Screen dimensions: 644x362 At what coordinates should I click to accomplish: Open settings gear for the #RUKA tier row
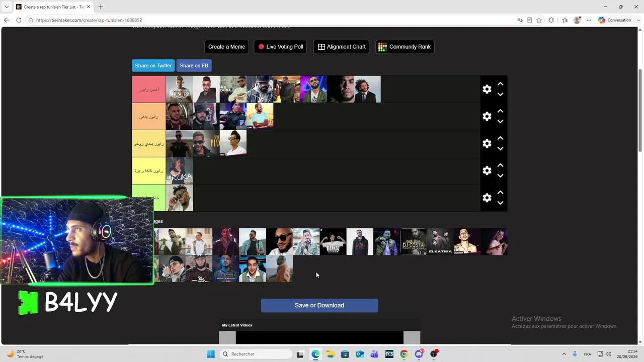click(487, 170)
